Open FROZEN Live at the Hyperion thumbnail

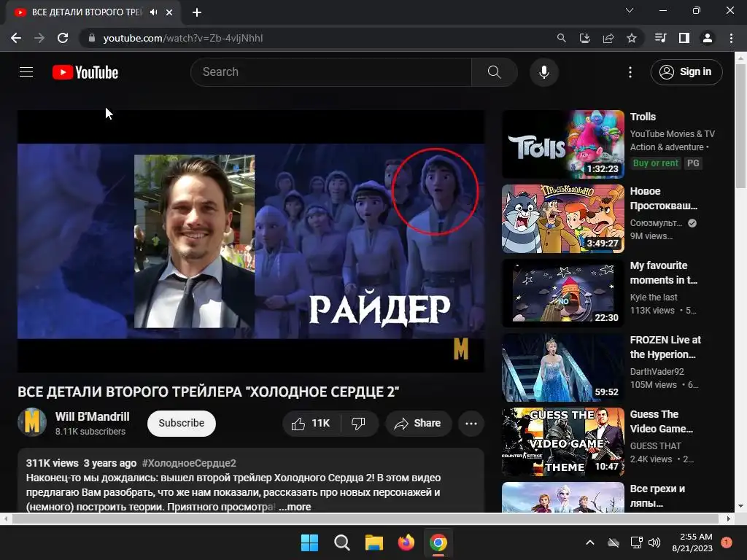click(563, 367)
